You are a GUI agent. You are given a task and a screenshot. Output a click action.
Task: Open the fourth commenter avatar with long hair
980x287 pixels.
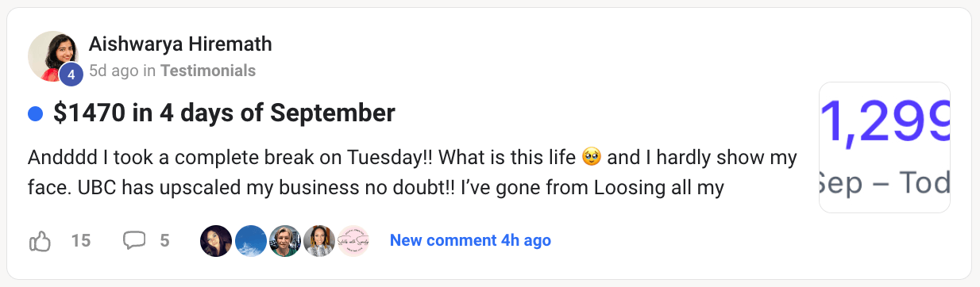318,240
